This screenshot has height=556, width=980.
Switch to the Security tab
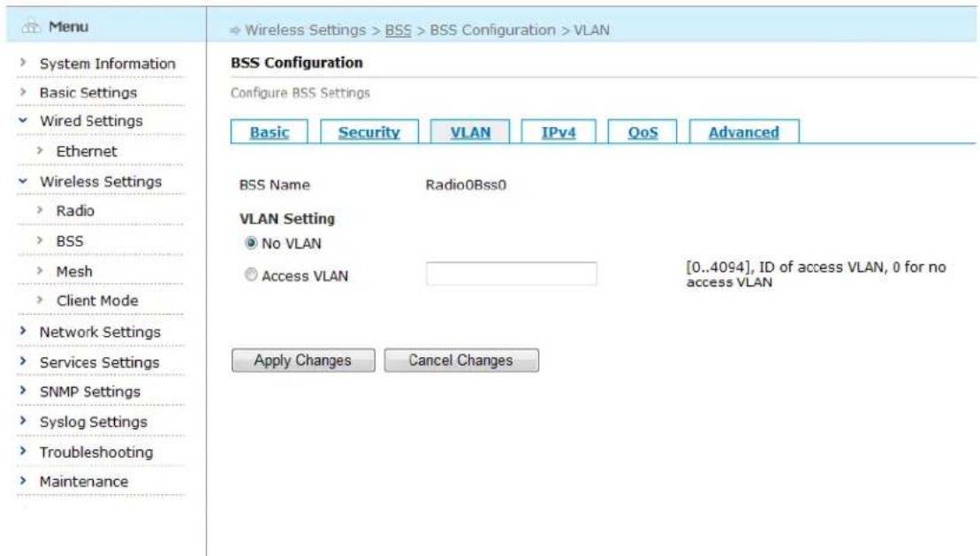(368, 132)
